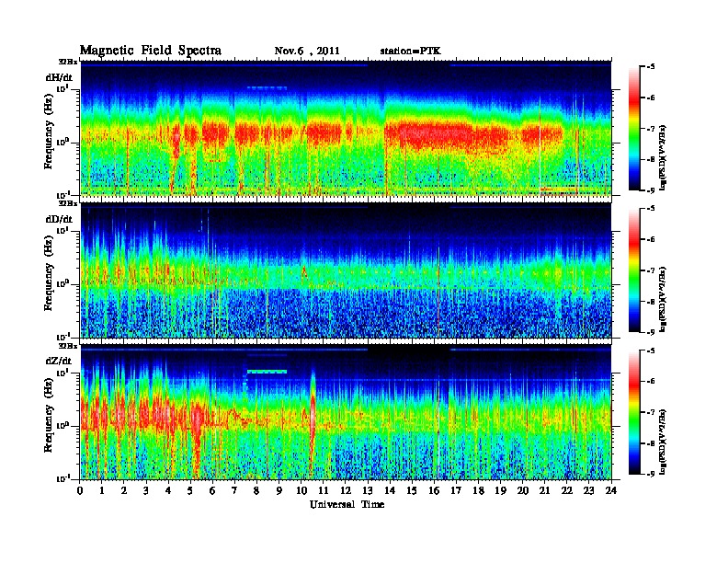The height and width of the screenshot is (563, 728).
Task: Click hour 16 on the Universal Time axis
Action: tap(434, 491)
